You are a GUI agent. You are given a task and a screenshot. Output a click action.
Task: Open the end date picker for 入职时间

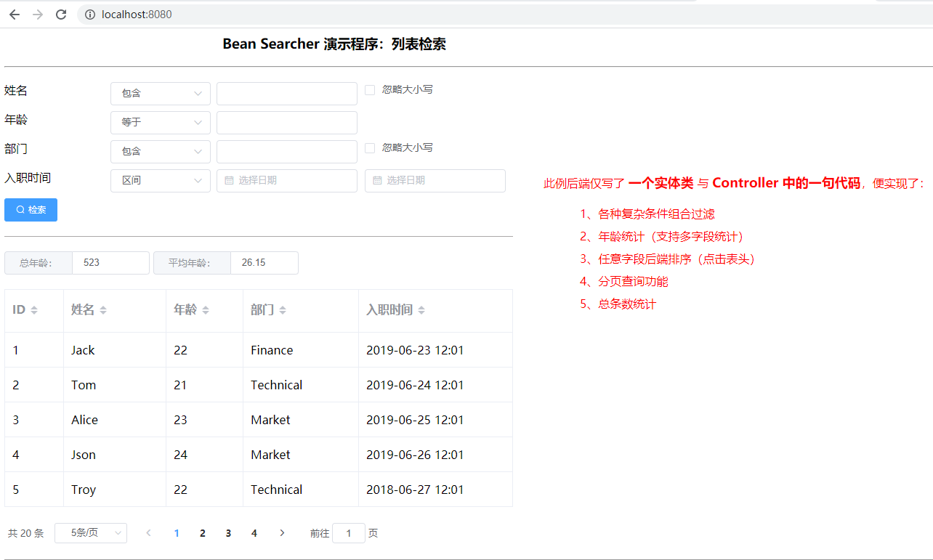[435, 181]
